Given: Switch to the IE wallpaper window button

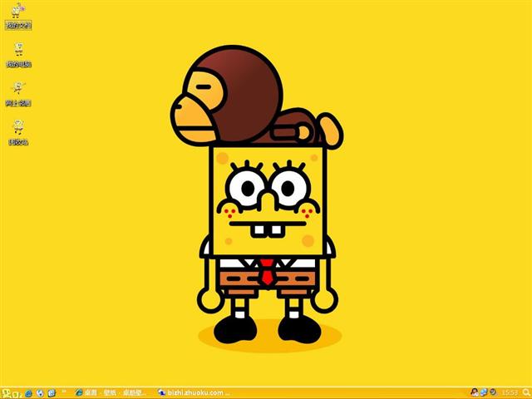Looking at the screenshot, I should pos(111,393).
